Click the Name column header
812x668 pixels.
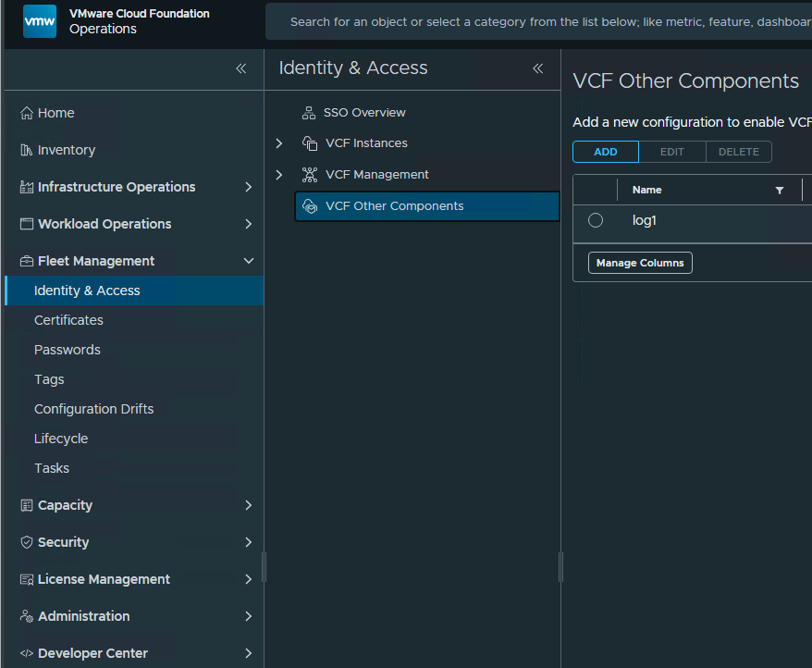point(646,191)
